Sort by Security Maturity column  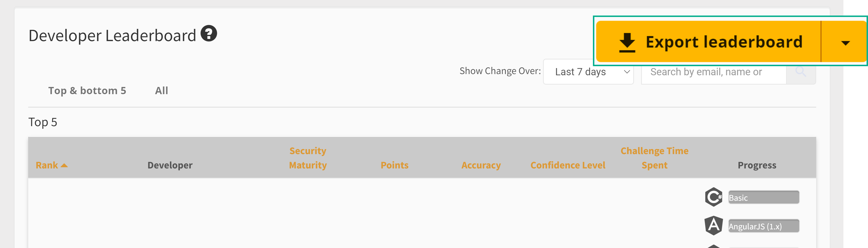coord(308,158)
